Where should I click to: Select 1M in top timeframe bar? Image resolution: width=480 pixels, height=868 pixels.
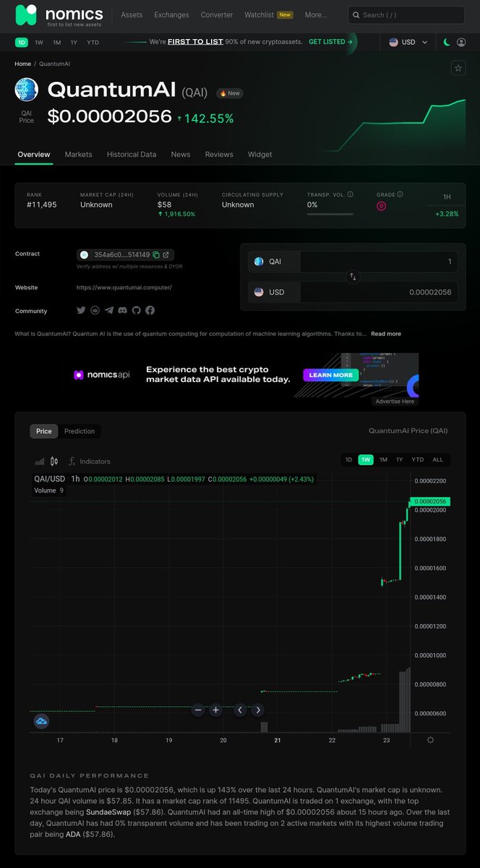tap(56, 42)
